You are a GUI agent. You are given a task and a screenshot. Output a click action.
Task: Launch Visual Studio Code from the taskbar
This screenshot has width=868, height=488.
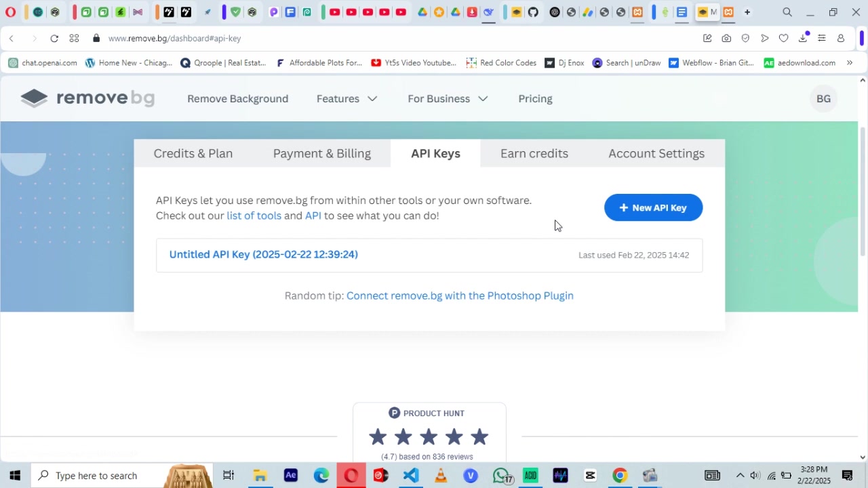pyautogui.click(x=411, y=475)
